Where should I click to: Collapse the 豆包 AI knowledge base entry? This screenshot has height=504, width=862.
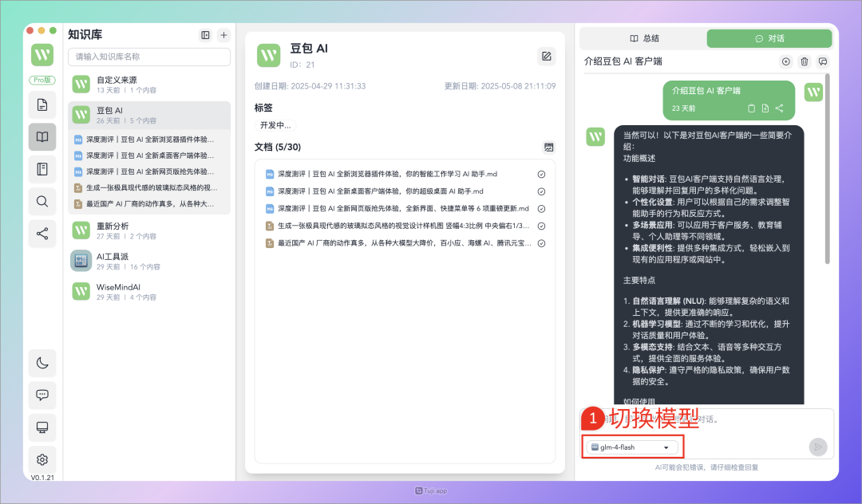(x=149, y=115)
